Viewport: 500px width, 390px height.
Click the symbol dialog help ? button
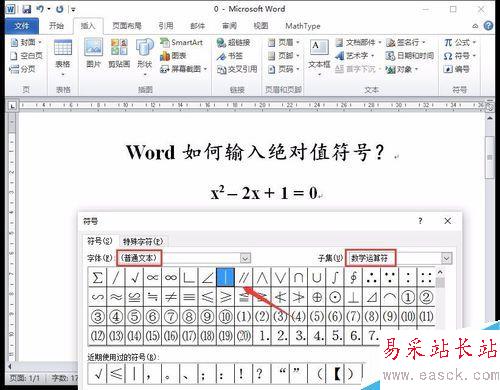click(420, 221)
